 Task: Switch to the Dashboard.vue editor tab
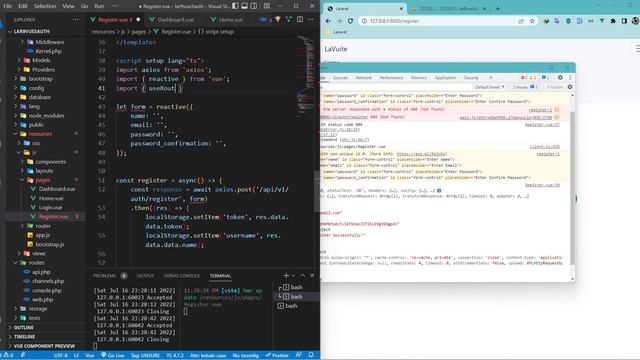pos(175,19)
